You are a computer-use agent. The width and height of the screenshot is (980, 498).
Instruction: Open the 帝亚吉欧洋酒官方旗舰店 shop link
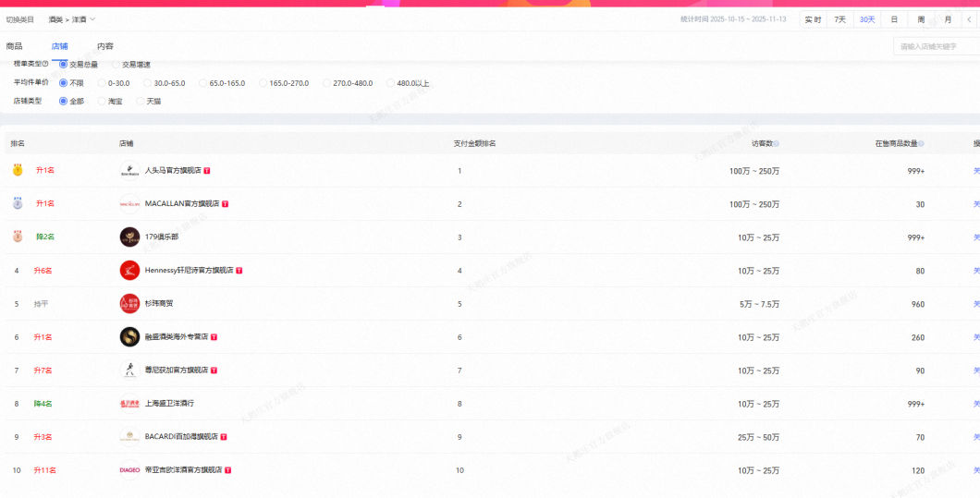tap(184, 470)
